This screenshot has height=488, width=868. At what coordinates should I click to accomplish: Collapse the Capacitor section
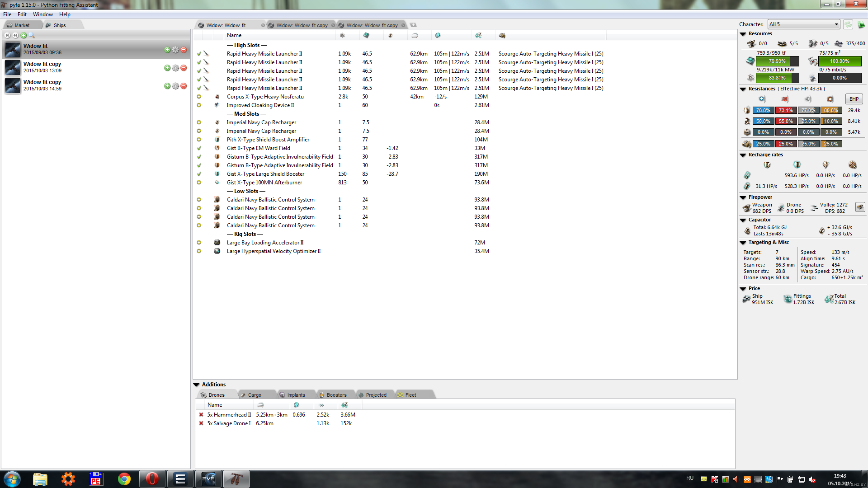tap(743, 220)
